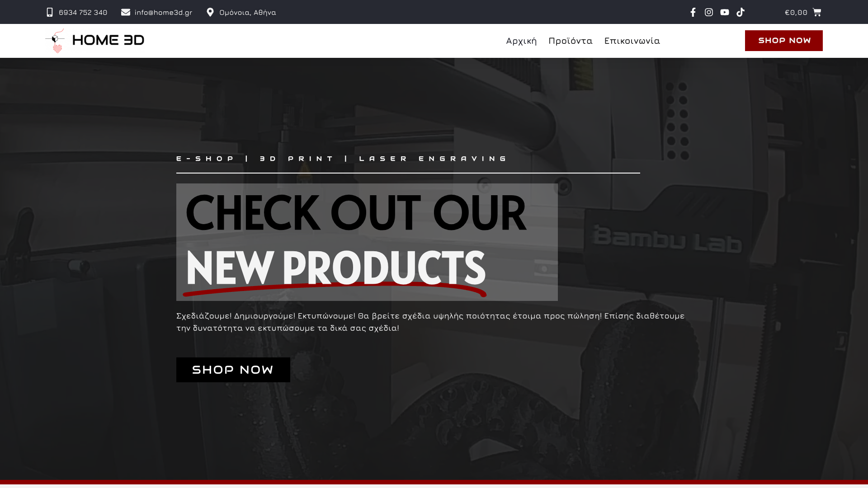Screen dimensions: 868x488
Task: Open the Instagram social icon
Action: (709, 12)
